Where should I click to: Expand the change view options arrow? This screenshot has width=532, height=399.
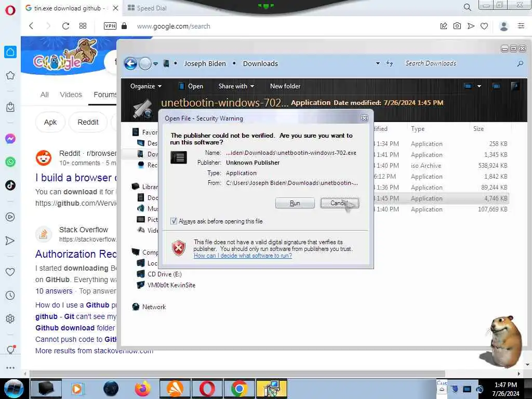coord(479,86)
